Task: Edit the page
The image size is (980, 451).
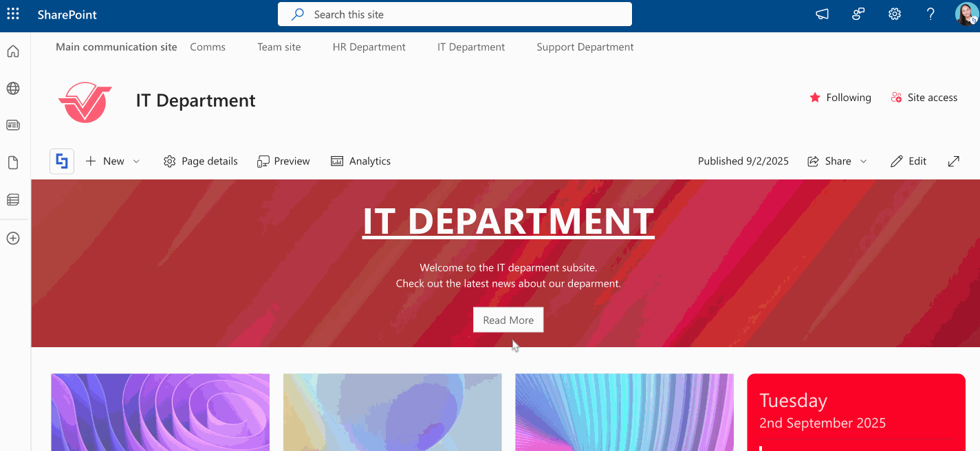Action: point(908,162)
